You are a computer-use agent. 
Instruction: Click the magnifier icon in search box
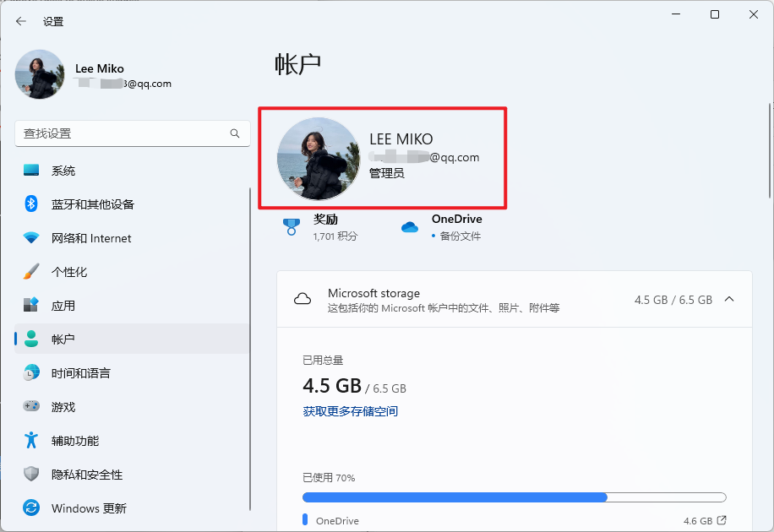click(234, 133)
